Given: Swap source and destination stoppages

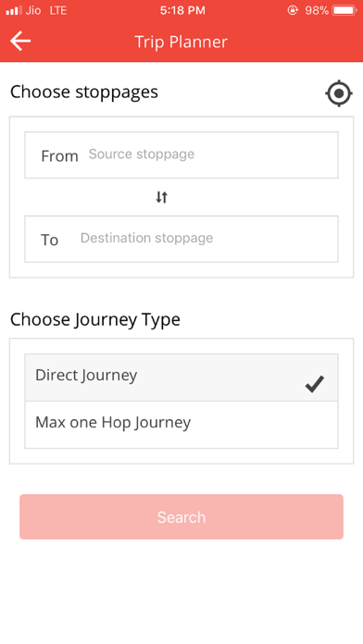Looking at the screenshot, I should point(161,197).
